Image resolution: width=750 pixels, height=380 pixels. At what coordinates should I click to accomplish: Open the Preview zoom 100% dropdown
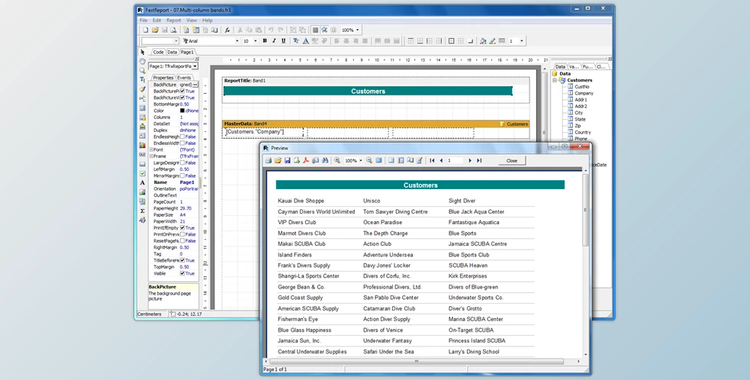coord(360,160)
